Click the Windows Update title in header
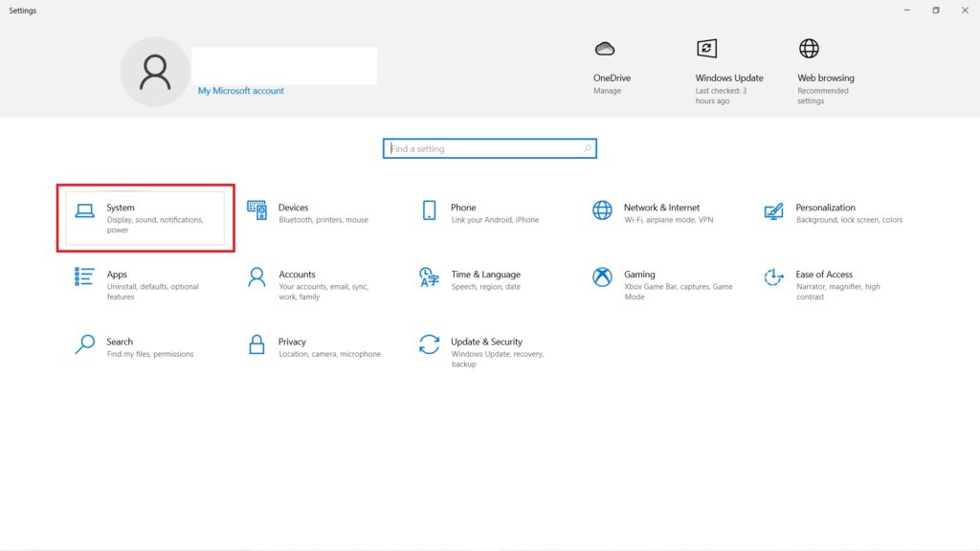980x551 pixels. coord(728,78)
